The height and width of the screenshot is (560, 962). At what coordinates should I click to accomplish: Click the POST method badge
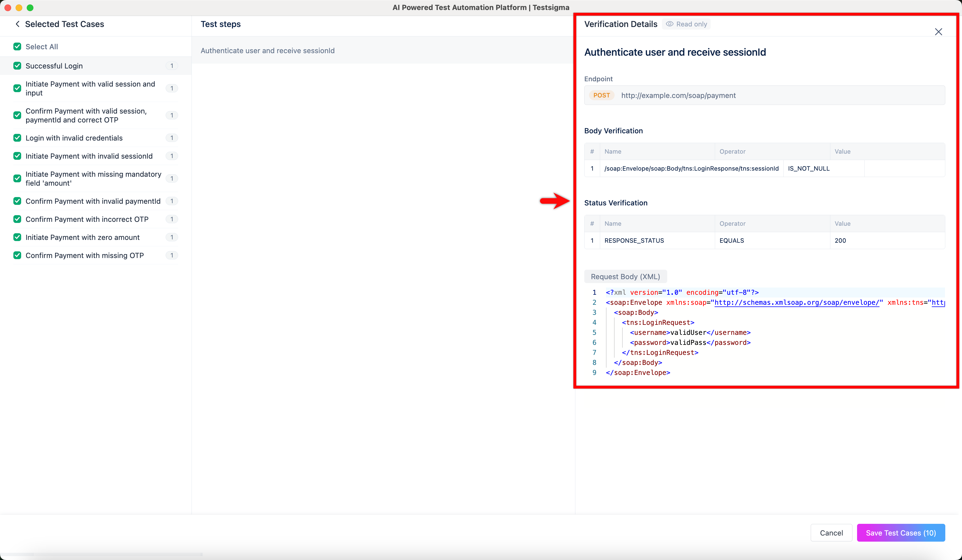pos(602,95)
